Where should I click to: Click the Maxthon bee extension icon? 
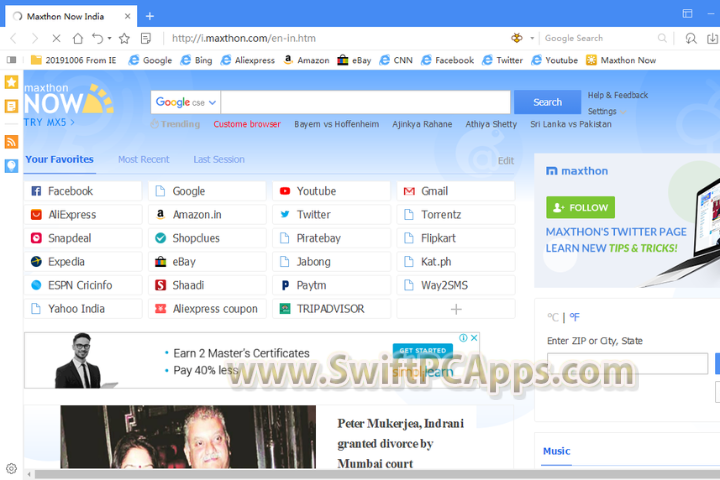[517, 38]
